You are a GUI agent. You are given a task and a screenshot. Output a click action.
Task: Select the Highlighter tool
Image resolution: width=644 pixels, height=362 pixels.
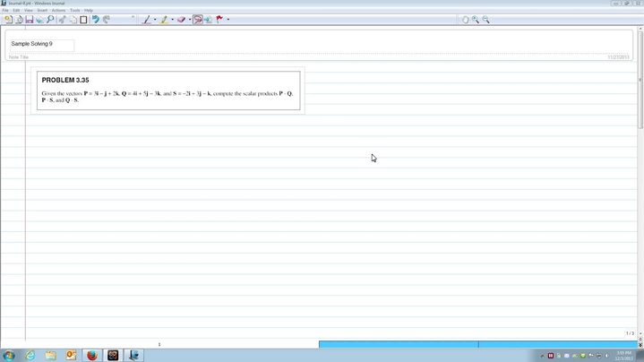tap(164, 19)
